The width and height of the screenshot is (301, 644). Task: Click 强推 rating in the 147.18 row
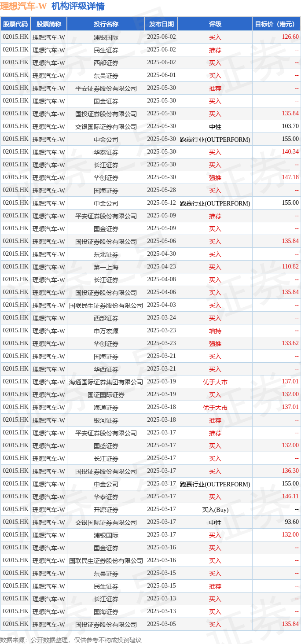pyautogui.click(x=215, y=177)
